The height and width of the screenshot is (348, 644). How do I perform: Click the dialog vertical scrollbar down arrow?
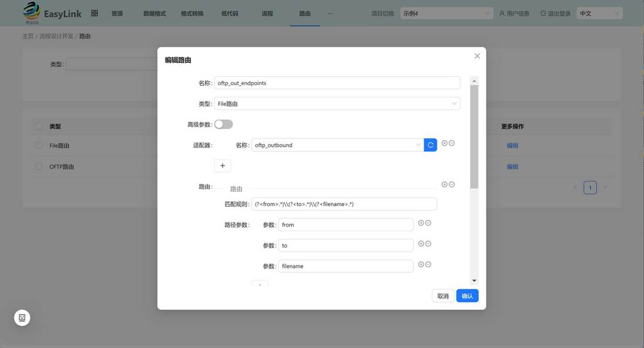click(x=474, y=281)
